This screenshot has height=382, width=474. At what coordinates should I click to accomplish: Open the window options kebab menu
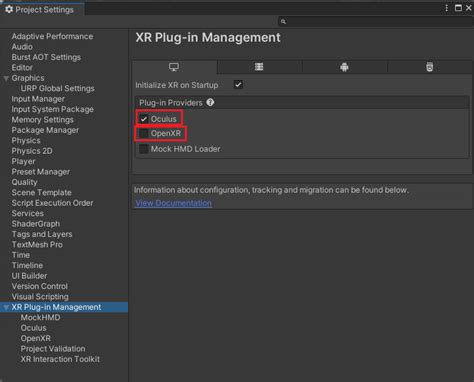point(446,8)
